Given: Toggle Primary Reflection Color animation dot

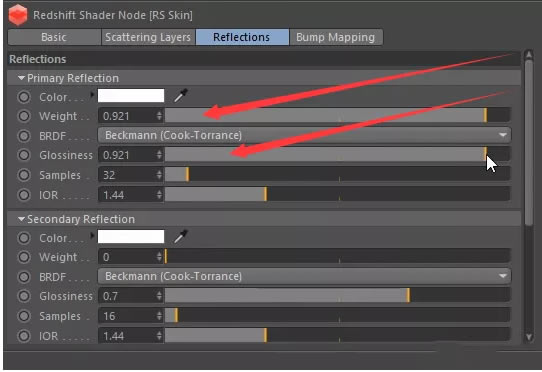Looking at the screenshot, I should [24, 97].
